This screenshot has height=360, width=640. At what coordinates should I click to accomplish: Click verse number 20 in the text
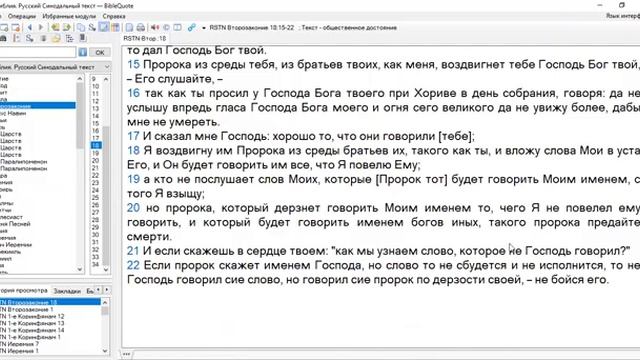point(133,208)
